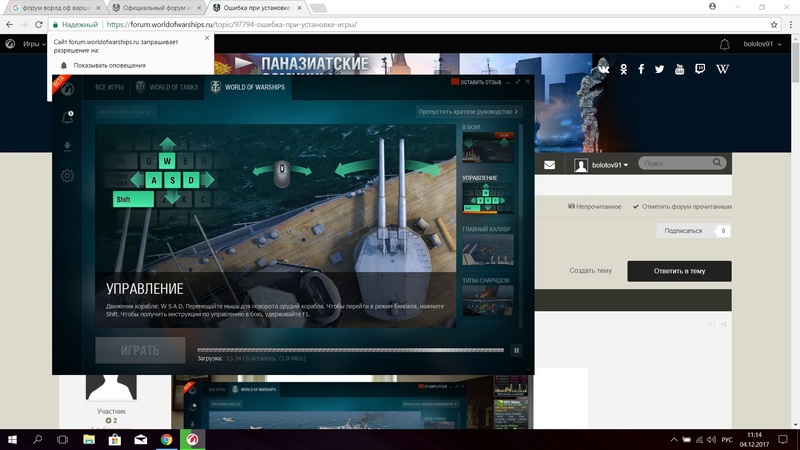Open Wiki W icon
Viewport: 800px width, 450px height.
pos(722,69)
